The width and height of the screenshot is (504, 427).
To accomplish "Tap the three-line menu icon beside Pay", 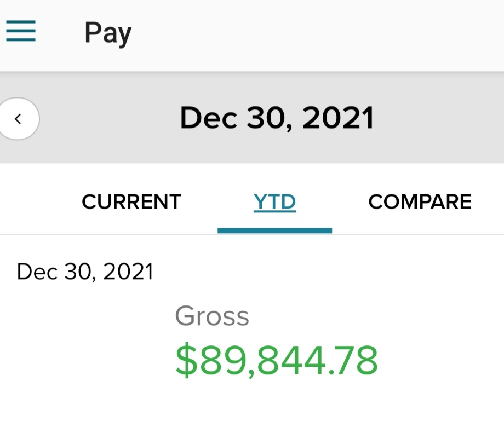I will [21, 31].
